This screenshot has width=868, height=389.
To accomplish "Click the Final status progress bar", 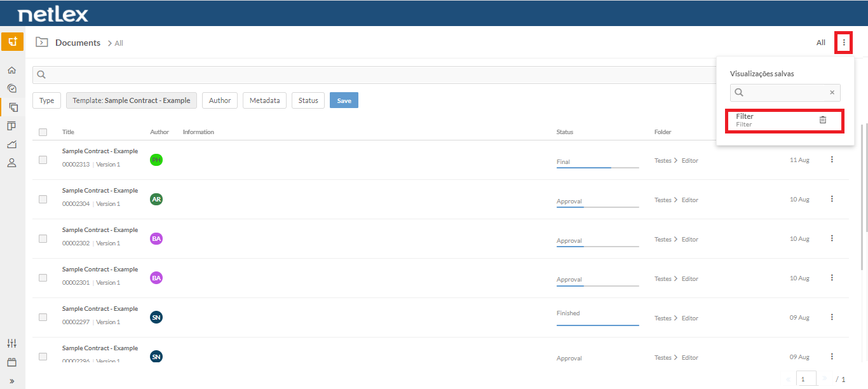I will tap(597, 168).
